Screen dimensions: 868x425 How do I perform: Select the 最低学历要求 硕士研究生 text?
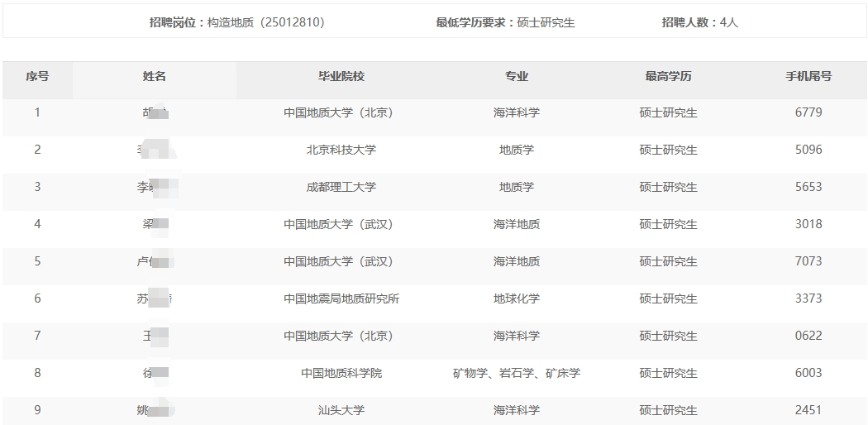click(505, 23)
